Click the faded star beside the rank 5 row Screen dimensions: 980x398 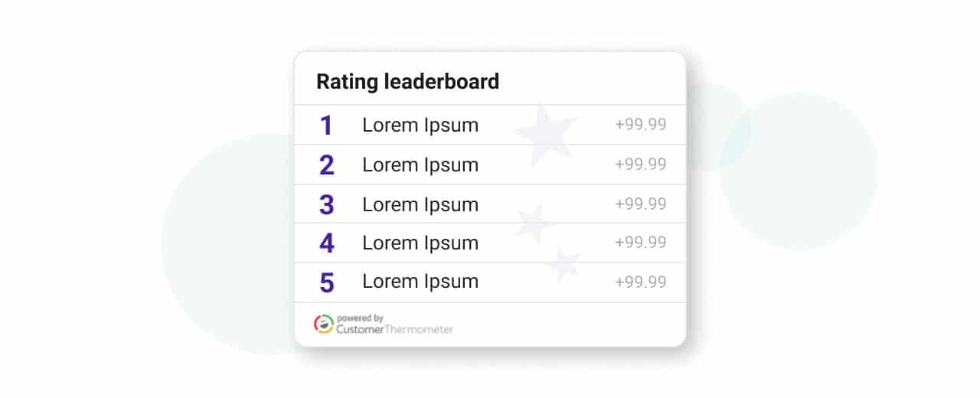(x=563, y=266)
